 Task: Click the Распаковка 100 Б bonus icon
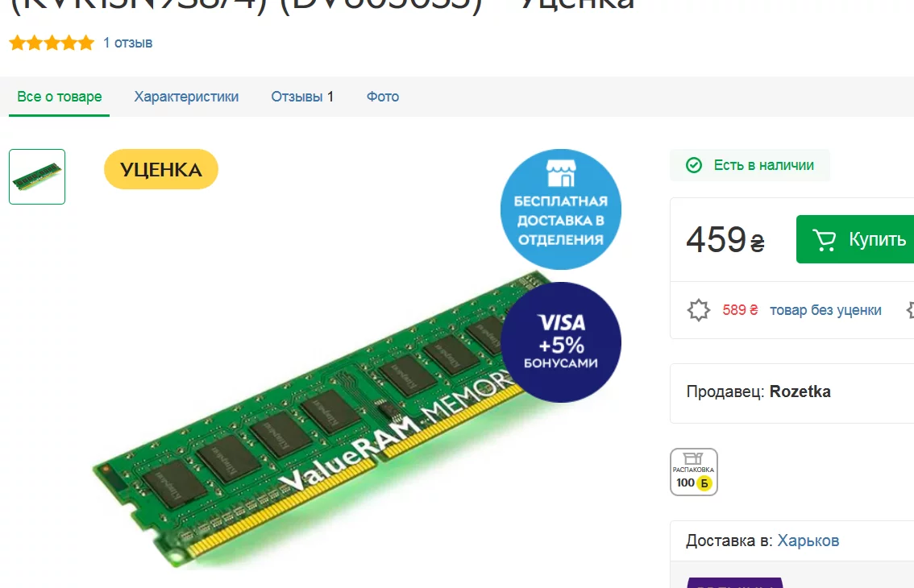(694, 472)
